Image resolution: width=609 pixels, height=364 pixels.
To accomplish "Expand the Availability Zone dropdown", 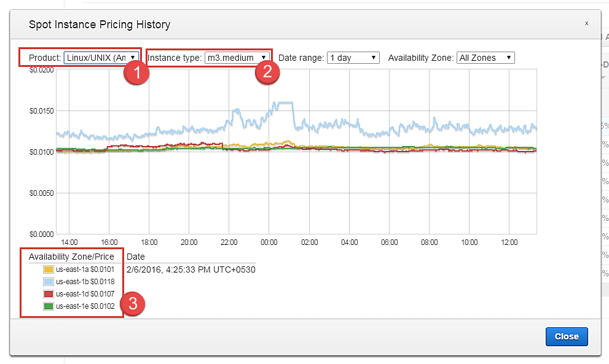I will click(485, 58).
